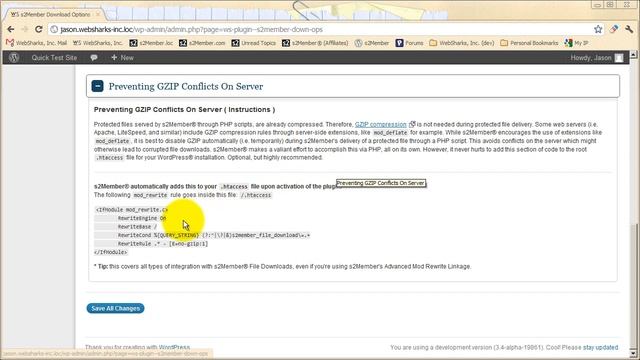
Task: Open the WebSharks, Inc. bookmark
Action: click(98, 43)
